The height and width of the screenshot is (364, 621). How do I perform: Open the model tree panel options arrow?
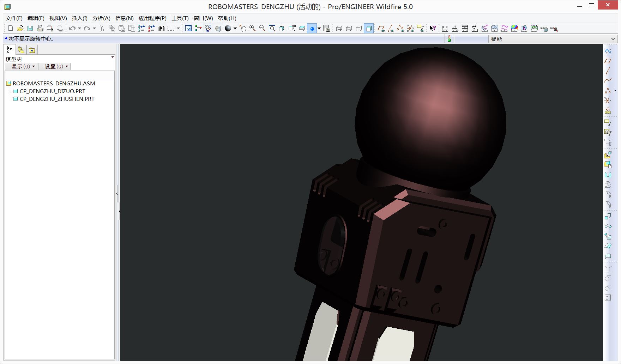point(113,57)
